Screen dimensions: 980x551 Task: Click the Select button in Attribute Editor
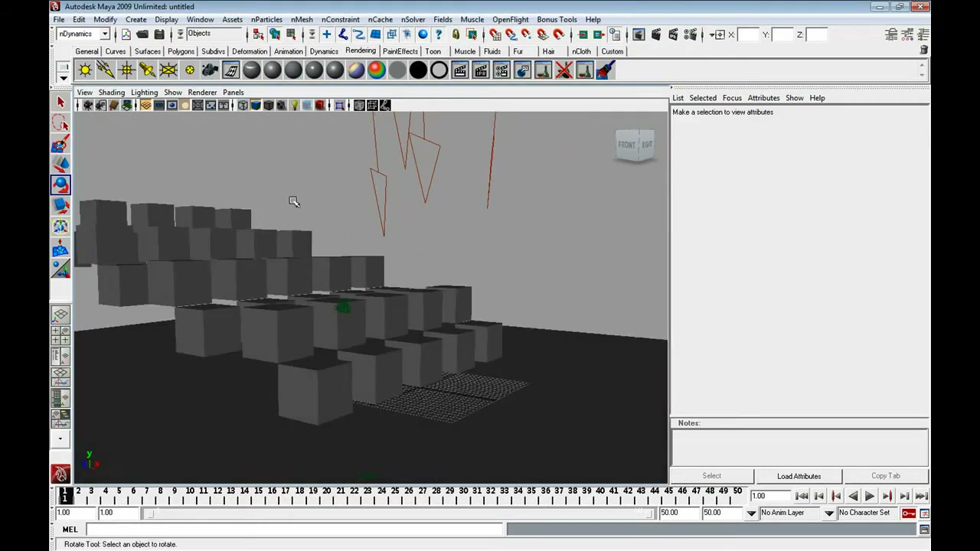click(711, 476)
